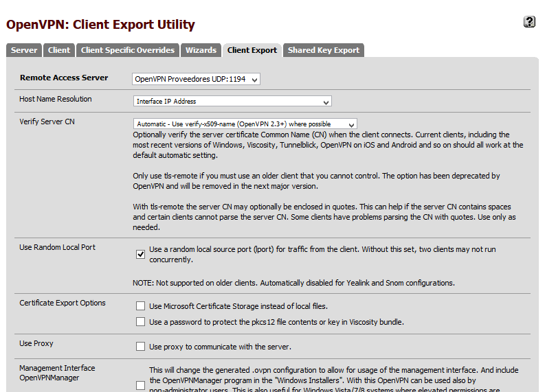Click 'Use Microsoft Certificate Storage' option text
This screenshot has height=392, width=545.
point(238,306)
